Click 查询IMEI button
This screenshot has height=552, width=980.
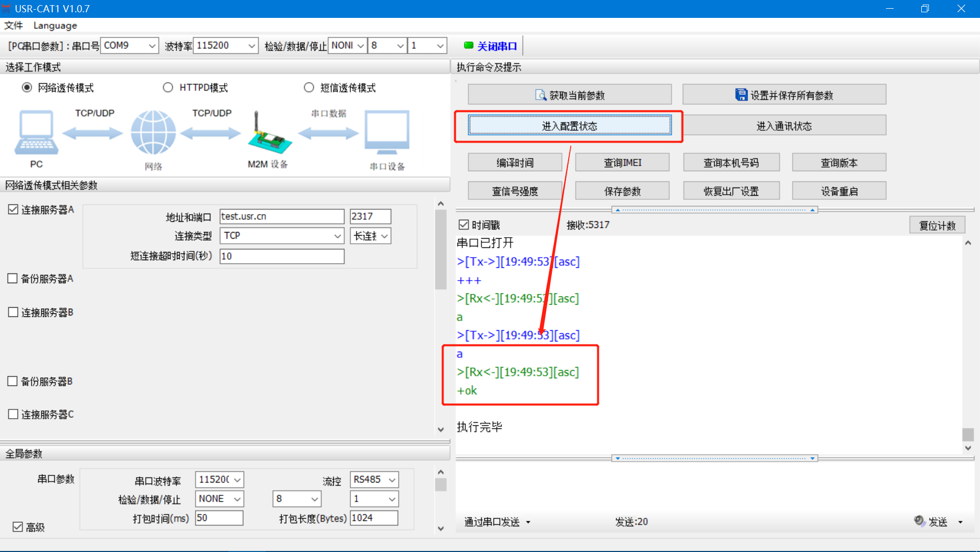622,163
